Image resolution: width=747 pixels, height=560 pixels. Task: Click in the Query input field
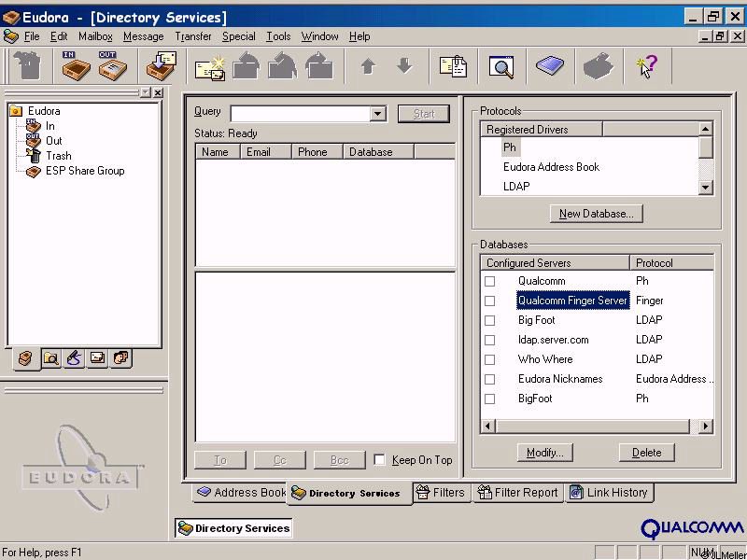[x=301, y=114]
